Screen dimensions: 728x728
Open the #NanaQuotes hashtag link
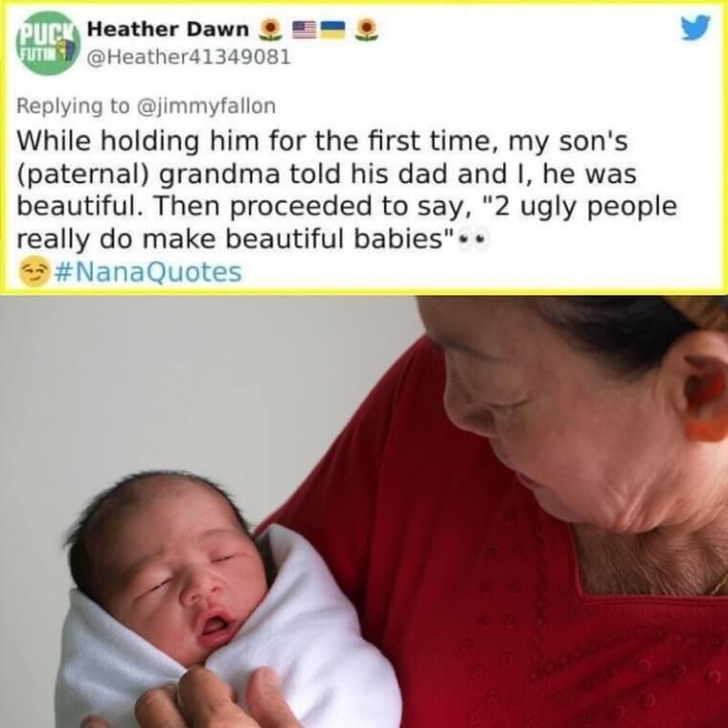[148, 272]
